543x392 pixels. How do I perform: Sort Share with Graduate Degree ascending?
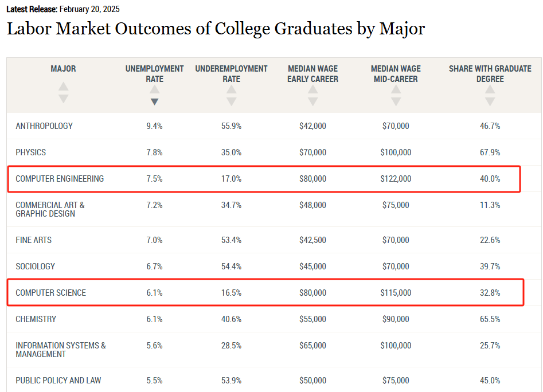490,90
